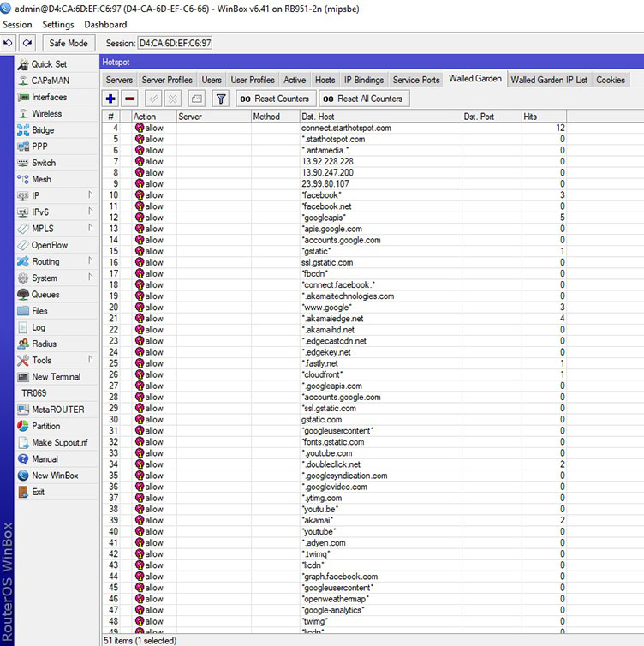The height and width of the screenshot is (646, 644).
Task: Toggle Safe Mode button
Action: pos(69,43)
